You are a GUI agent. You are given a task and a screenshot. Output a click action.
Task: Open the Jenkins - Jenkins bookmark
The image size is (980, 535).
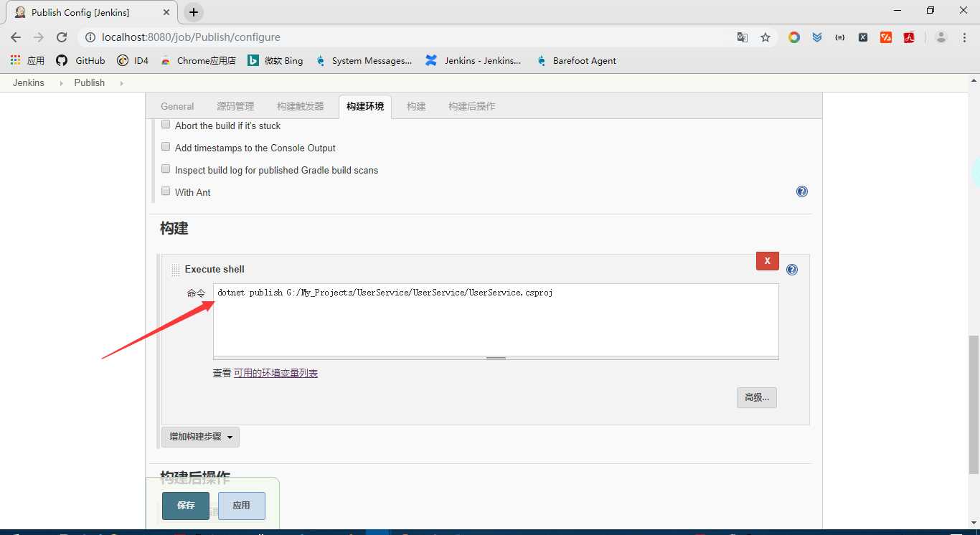point(473,61)
